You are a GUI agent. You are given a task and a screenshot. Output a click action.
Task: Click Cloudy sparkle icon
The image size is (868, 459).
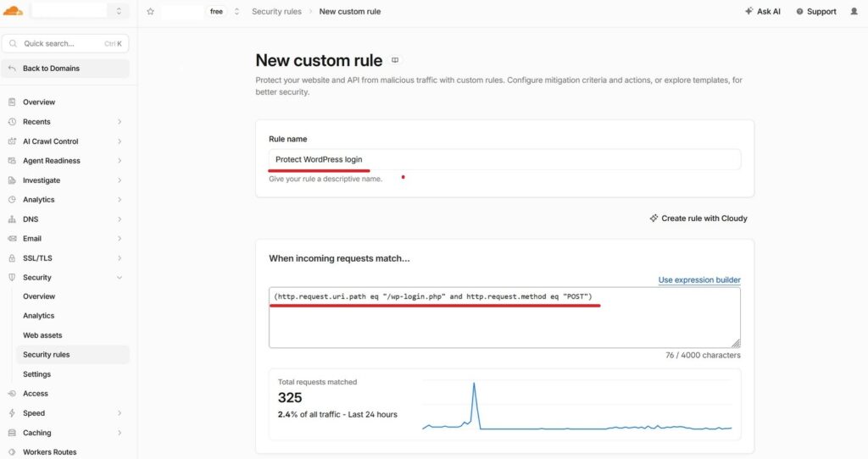tap(654, 218)
